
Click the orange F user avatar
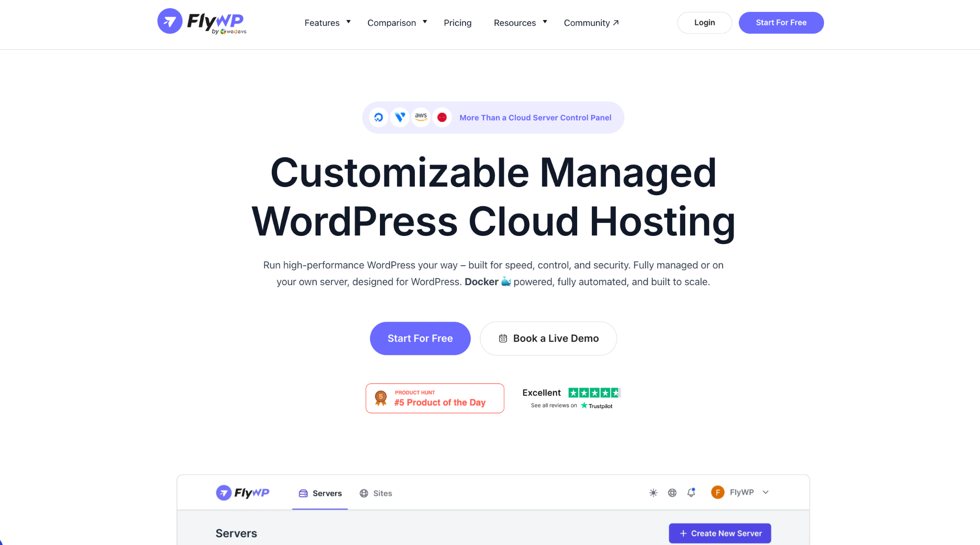717,492
